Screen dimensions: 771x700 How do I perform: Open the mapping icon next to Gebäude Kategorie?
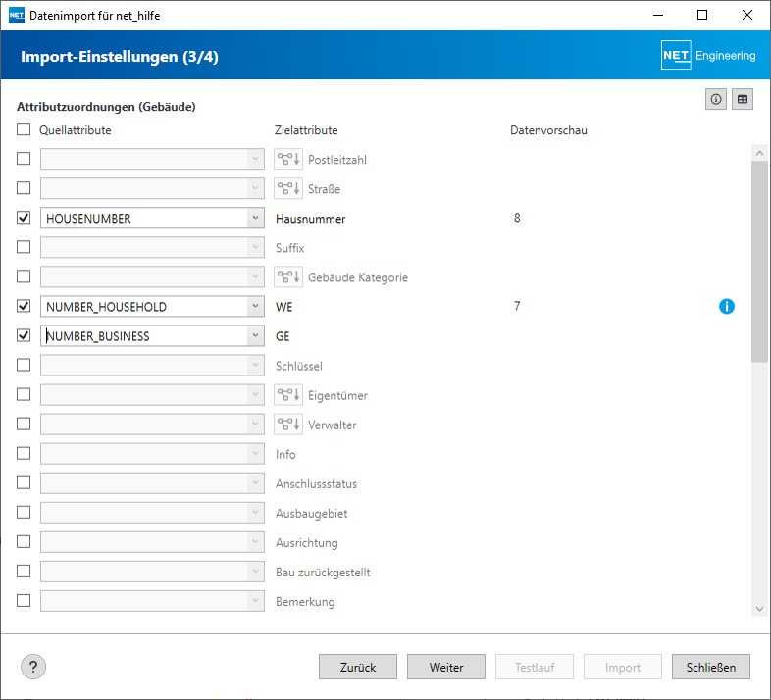click(288, 277)
